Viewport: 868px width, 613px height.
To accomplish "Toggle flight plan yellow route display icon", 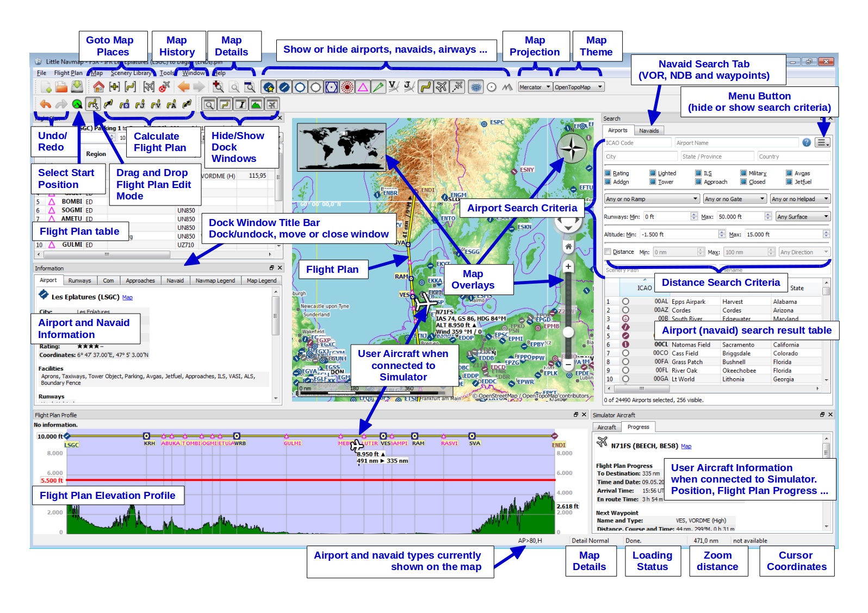I will 426,87.
